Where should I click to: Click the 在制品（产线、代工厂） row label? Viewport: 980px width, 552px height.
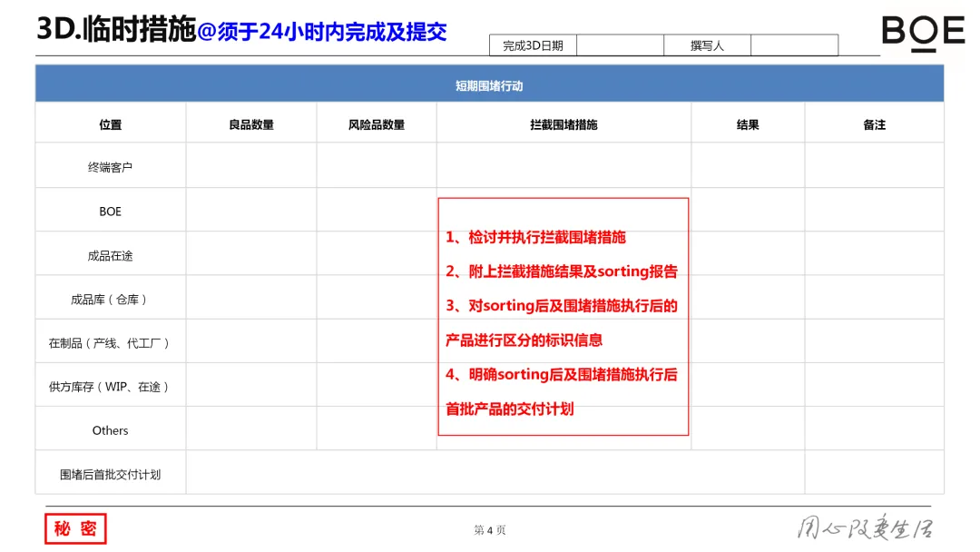110,343
